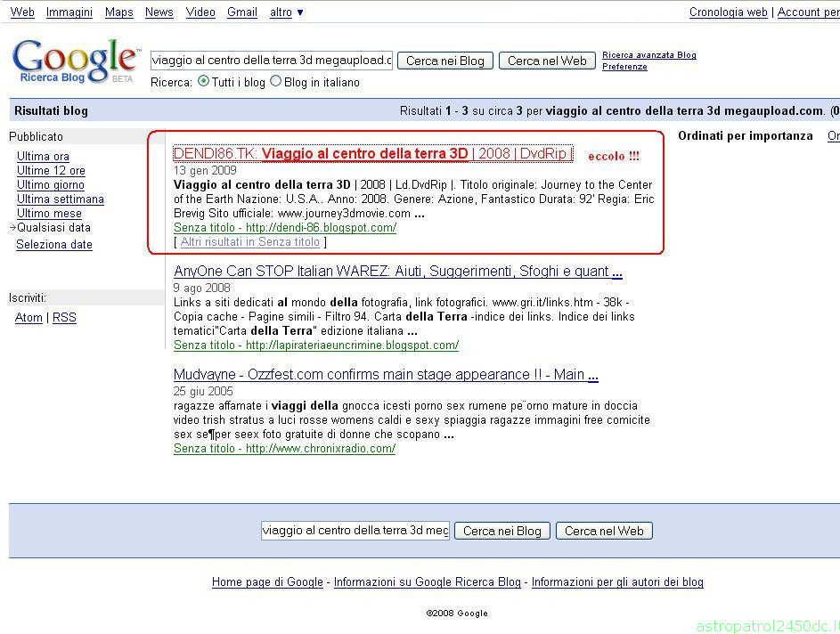Click the Google Ricerca Blog logo
The image size is (840, 634).
(75, 61)
